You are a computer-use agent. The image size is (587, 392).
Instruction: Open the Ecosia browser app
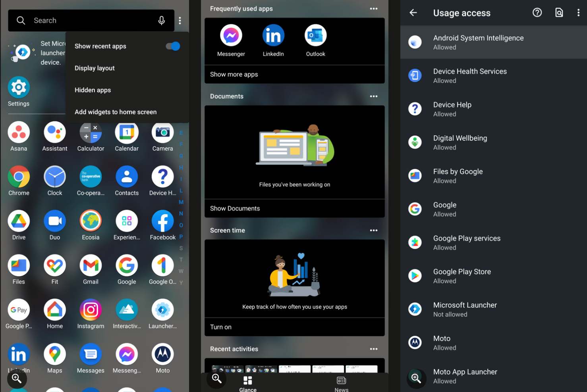pos(91,225)
